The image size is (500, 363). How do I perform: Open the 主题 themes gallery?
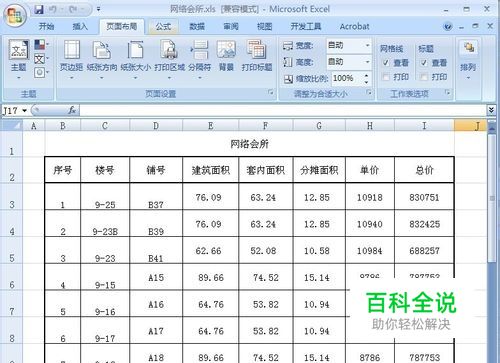pyautogui.click(x=19, y=59)
